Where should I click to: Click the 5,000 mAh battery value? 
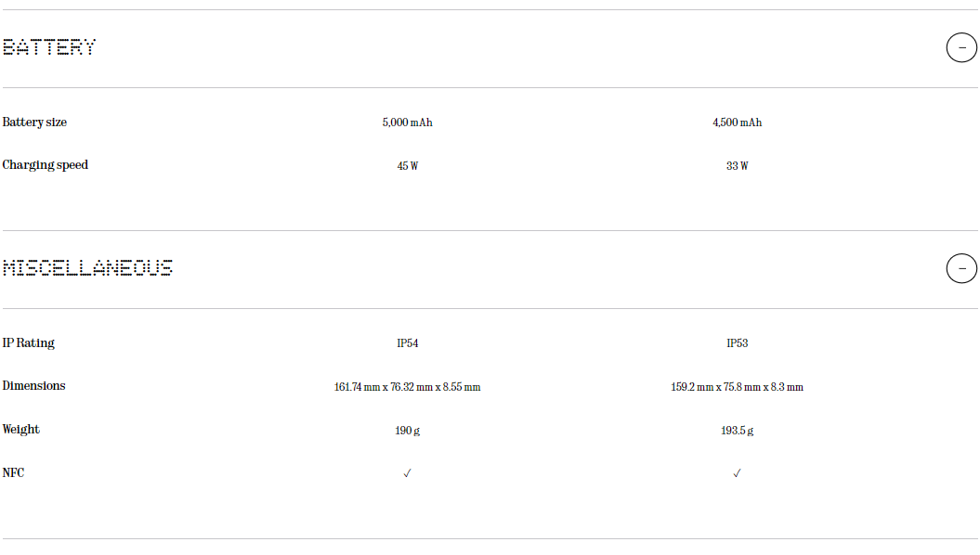408,123
